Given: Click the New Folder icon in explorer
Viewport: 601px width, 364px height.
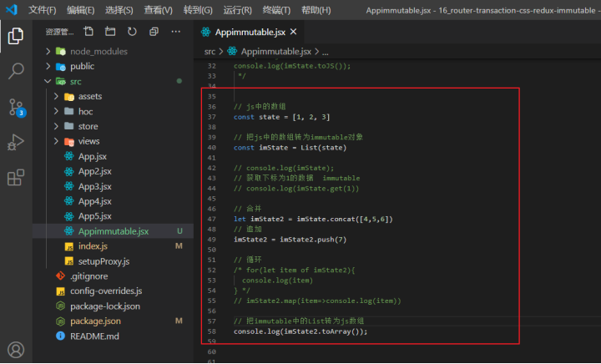Looking at the screenshot, I should pos(110,32).
